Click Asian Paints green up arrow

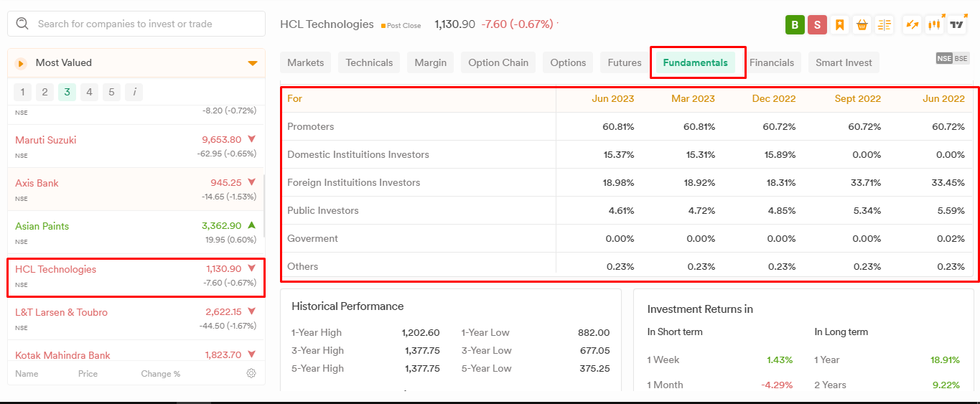[251, 225]
